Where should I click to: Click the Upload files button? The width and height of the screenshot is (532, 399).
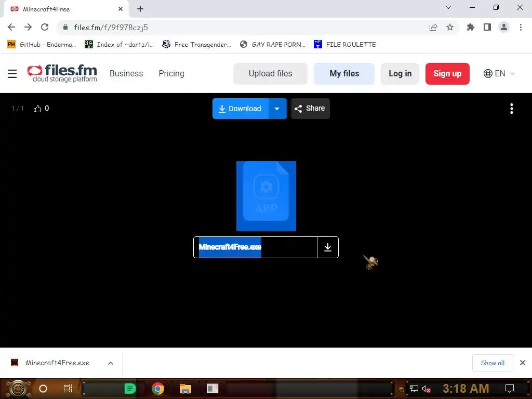coord(270,74)
